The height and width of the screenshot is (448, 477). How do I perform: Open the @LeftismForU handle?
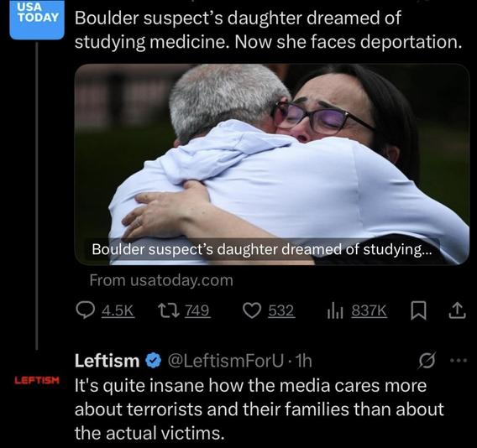coord(225,361)
